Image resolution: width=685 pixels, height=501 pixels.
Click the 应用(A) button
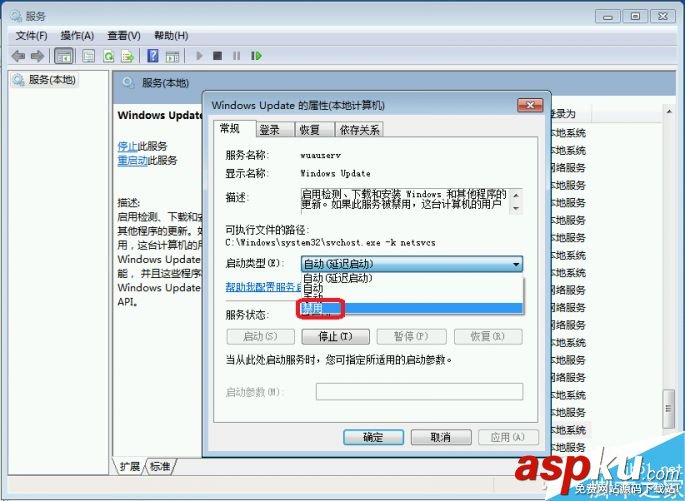508,437
